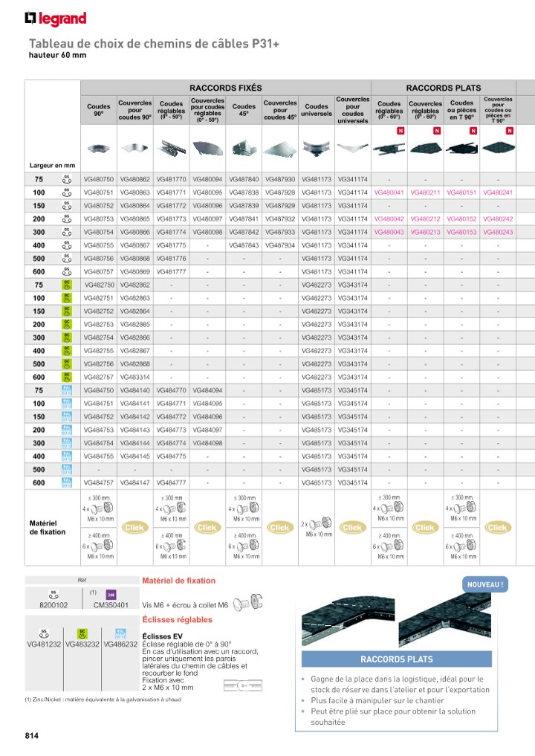Click the Éclisses EV label
Image resolution: width=535 pixels, height=756 pixels.
pos(163,636)
